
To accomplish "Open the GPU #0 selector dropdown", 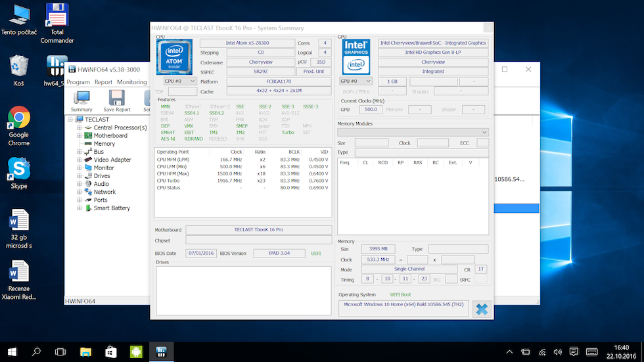I will 356,81.
